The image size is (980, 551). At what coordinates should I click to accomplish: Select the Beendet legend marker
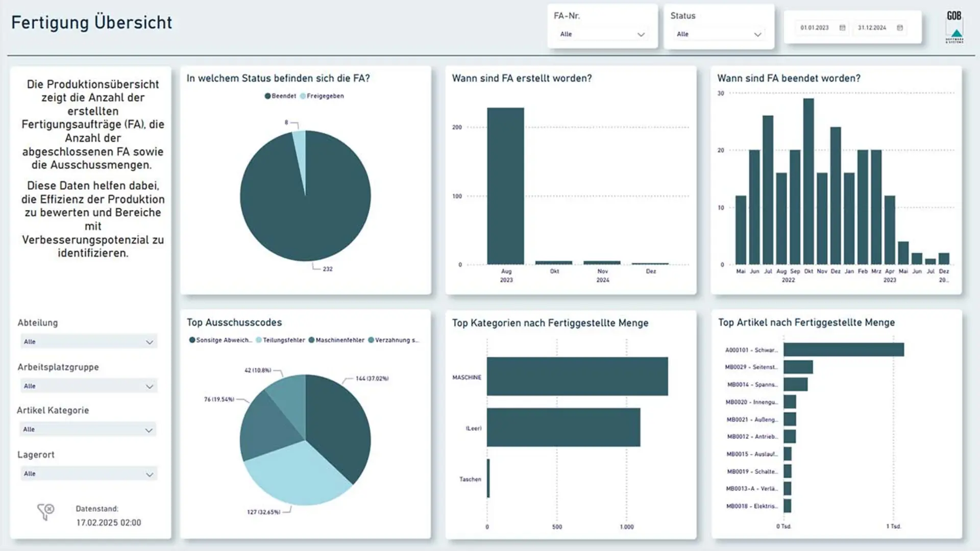pyautogui.click(x=267, y=96)
